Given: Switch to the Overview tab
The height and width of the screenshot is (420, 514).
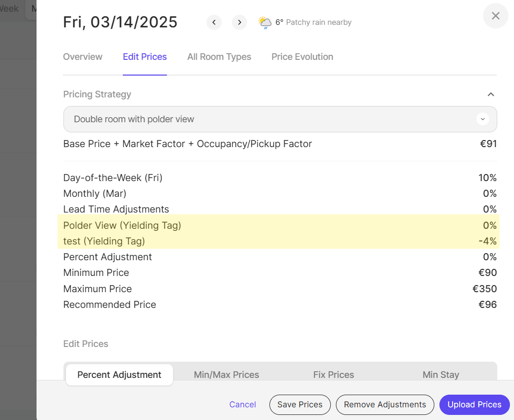Looking at the screenshot, I should tap(83, 57).
